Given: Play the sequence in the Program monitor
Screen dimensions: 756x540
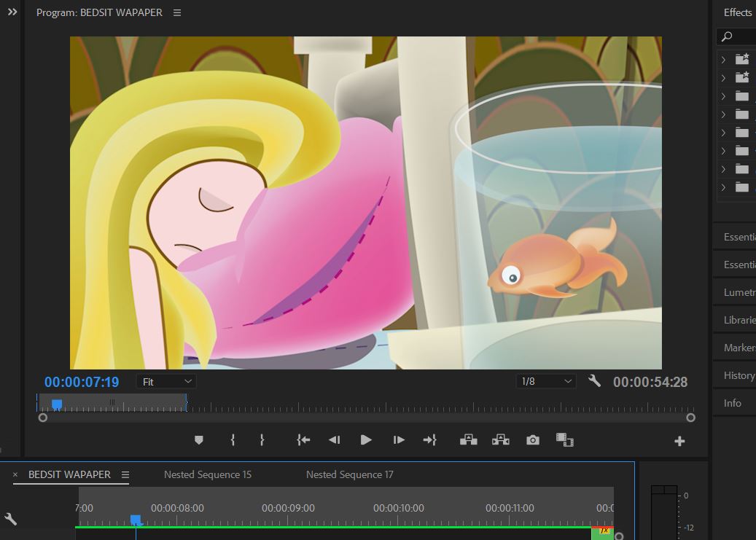Looking at the screenshot, I should coord(366,439).
